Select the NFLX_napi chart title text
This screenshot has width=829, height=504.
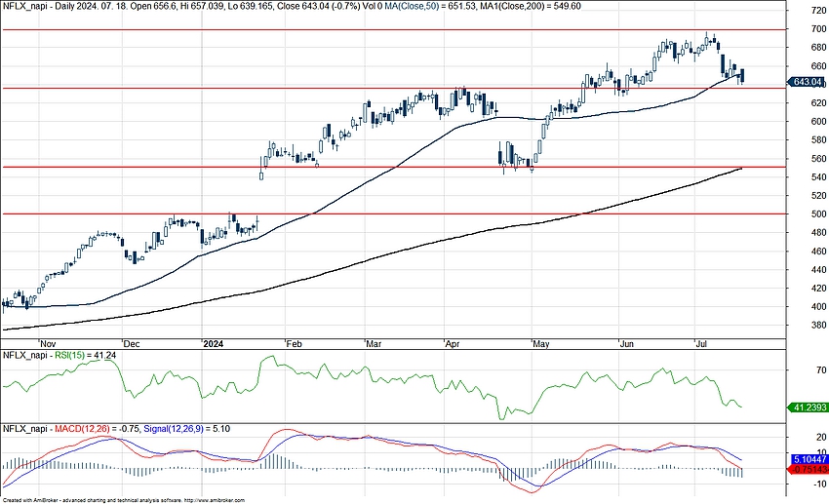22,6
